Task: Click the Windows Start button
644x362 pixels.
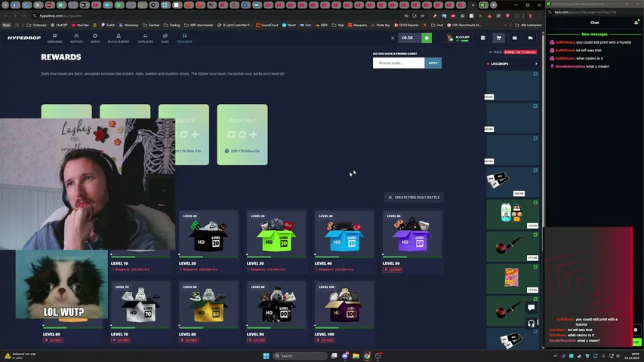Action: tap(267, 356)
